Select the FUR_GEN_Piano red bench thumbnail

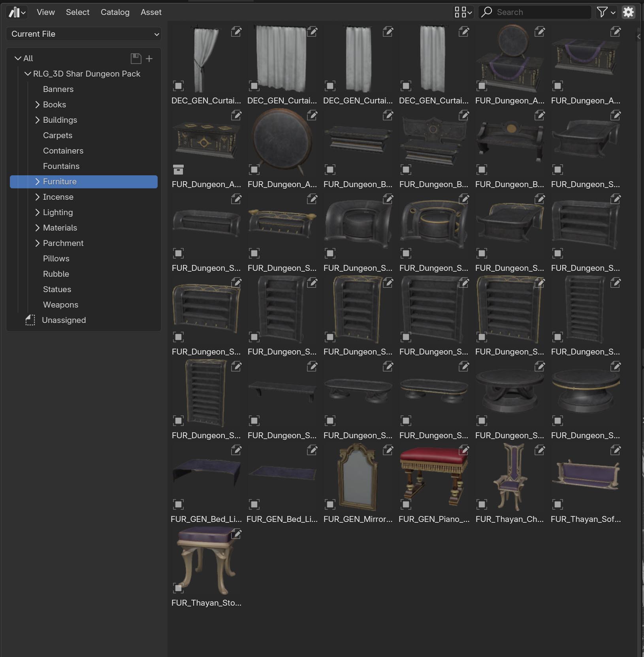pyautogui.click(x=434, y=477)
